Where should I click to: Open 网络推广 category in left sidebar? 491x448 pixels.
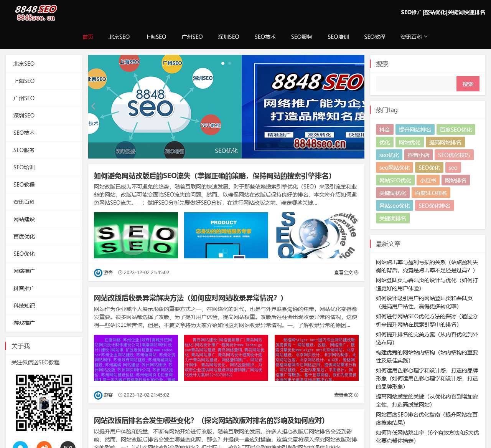click(44, 271)
